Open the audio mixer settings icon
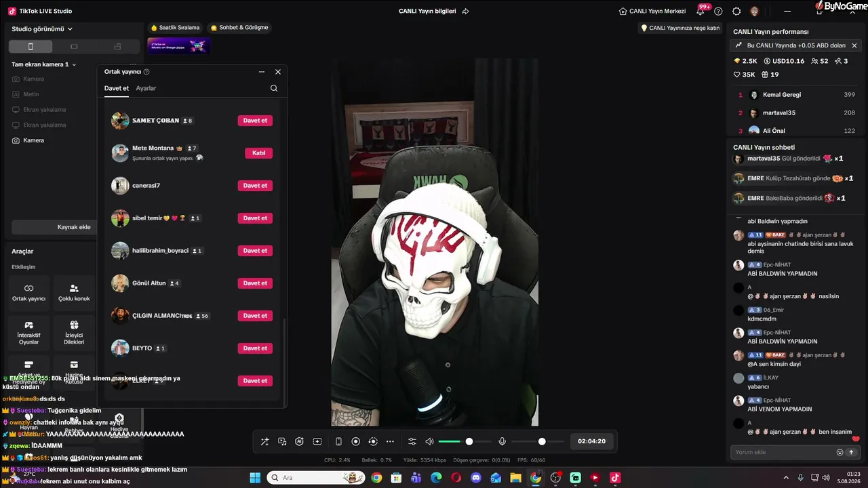 412,442
